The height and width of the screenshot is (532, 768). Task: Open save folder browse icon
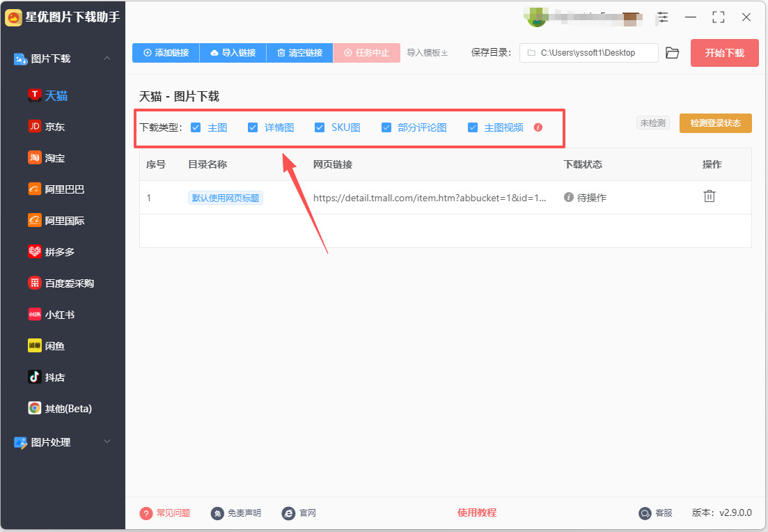click(673, 53)
